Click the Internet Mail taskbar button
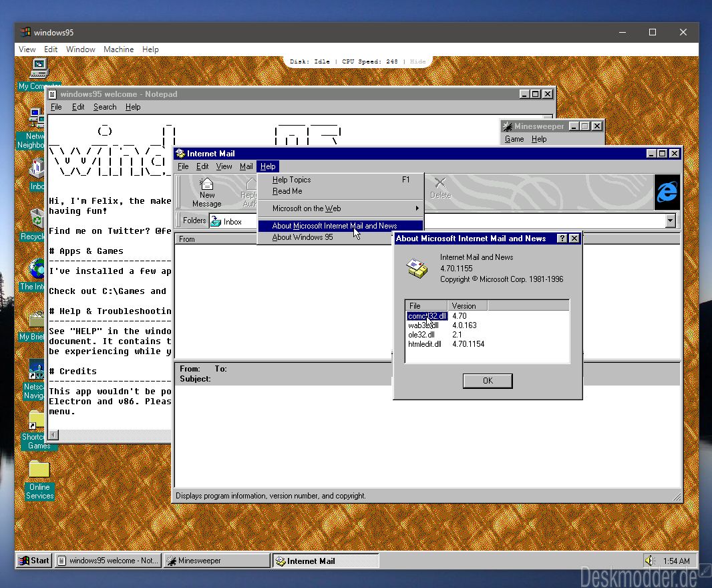 pyautogui.click(x=325, y=561)
